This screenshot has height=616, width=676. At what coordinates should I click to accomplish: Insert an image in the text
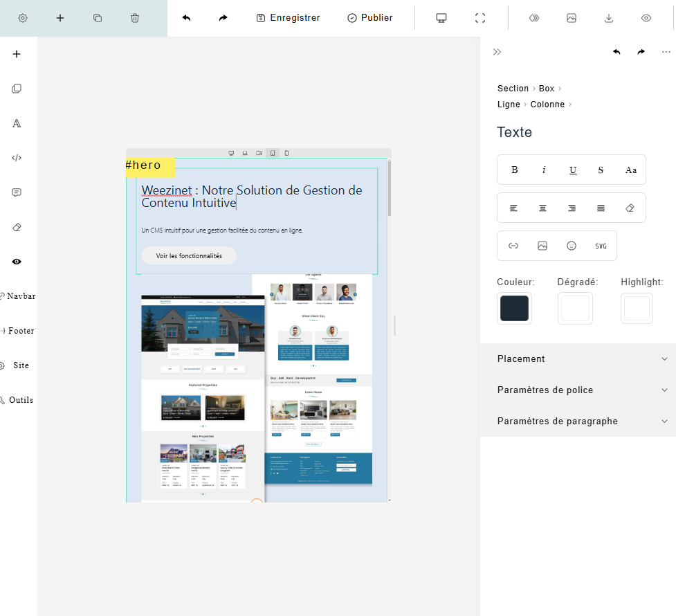[542, 246]
